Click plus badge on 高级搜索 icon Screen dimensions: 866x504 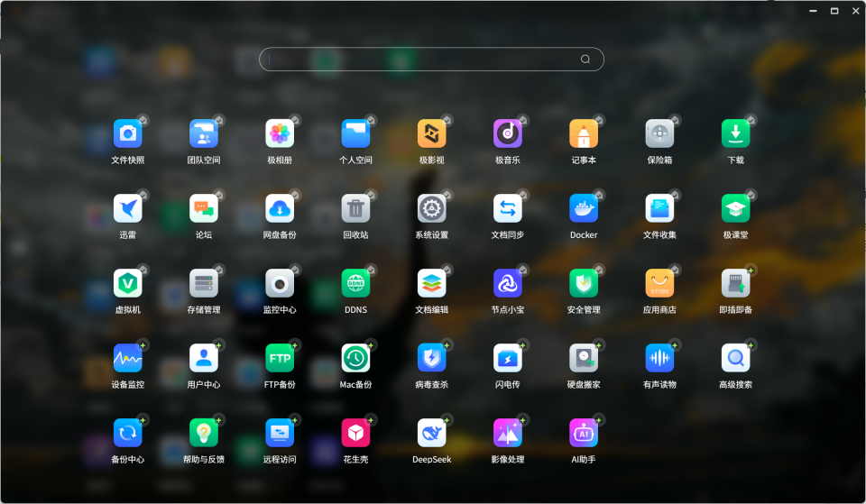click(751, 345)
